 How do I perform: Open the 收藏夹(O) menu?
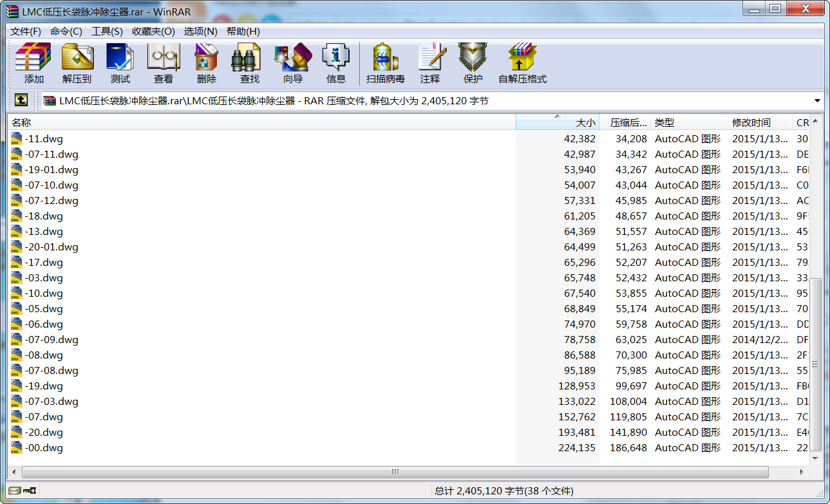(153, 32)
